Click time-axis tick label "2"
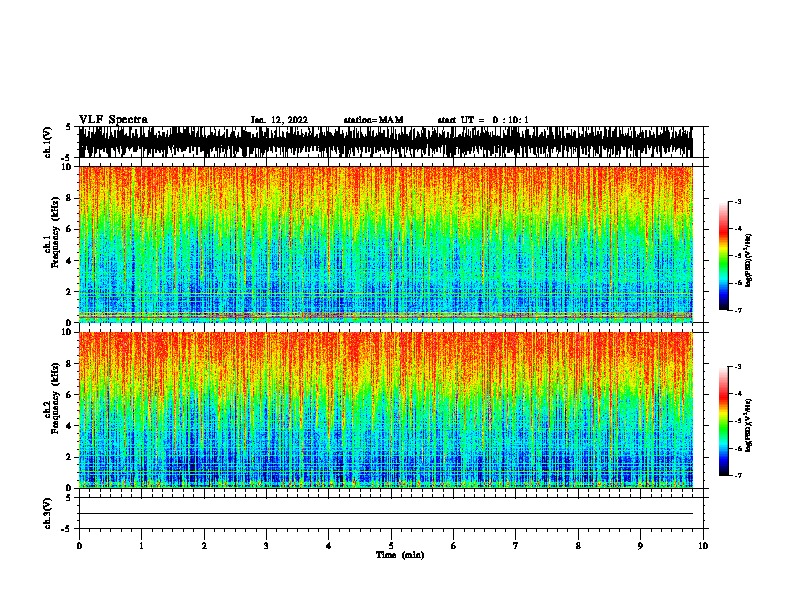 [x=204, y=546]
